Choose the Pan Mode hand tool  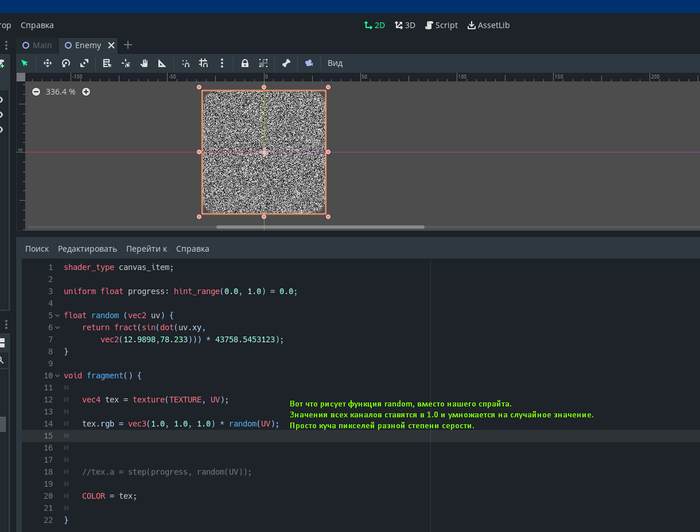[144, 63]
